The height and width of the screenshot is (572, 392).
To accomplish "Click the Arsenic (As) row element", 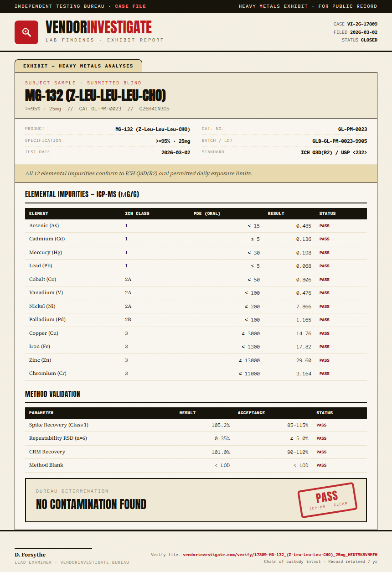I will [x=44, y=226].
